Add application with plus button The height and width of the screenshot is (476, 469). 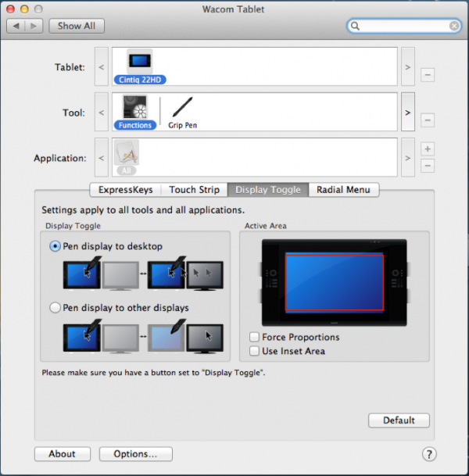point(428,149)
